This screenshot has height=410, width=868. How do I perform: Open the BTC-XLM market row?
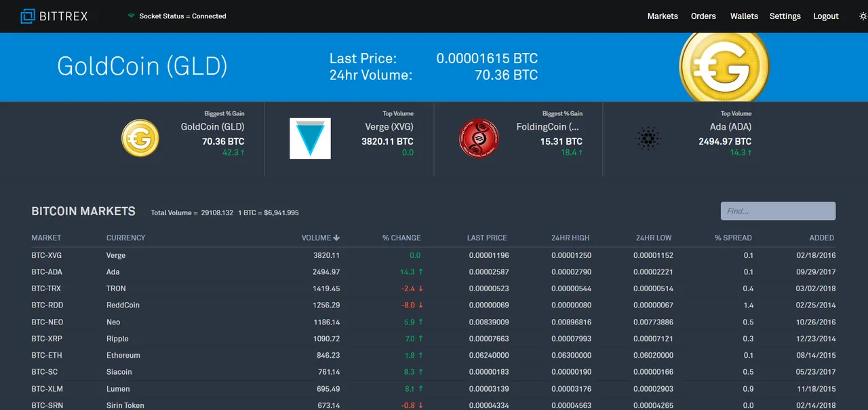[x=434, y=389]
